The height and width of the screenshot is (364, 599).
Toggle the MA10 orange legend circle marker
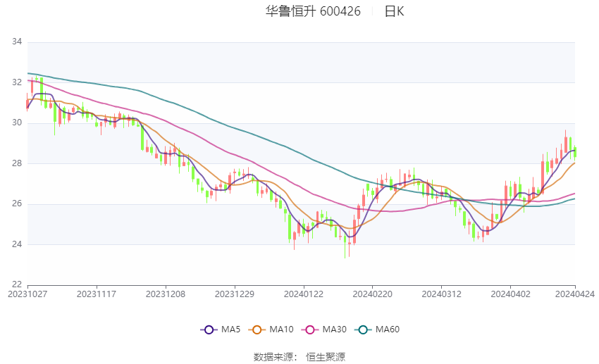tap(257, 330)
